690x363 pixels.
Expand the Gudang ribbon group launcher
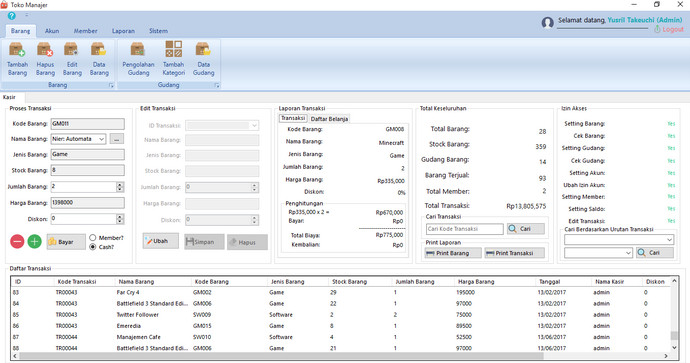(217, 86)
